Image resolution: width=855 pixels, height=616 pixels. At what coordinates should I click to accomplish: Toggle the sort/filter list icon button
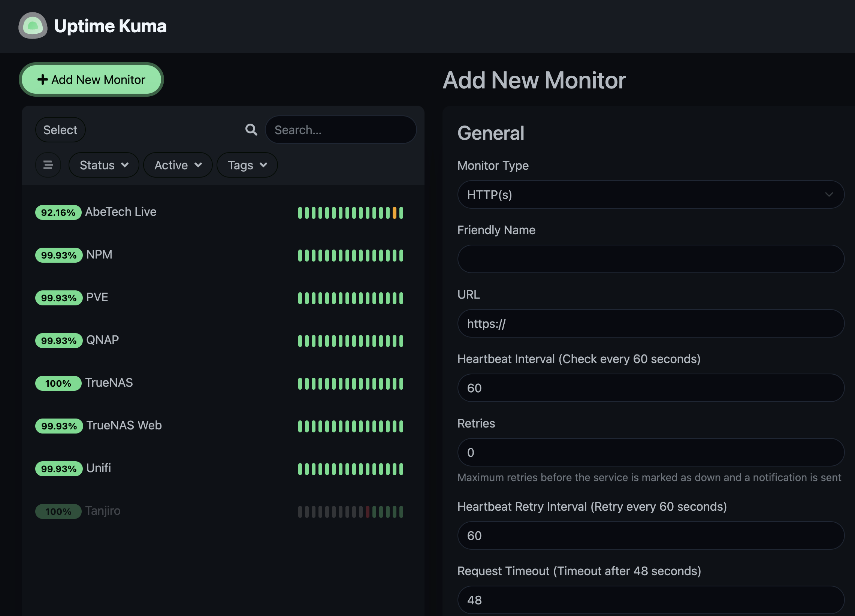coord(48,165)
